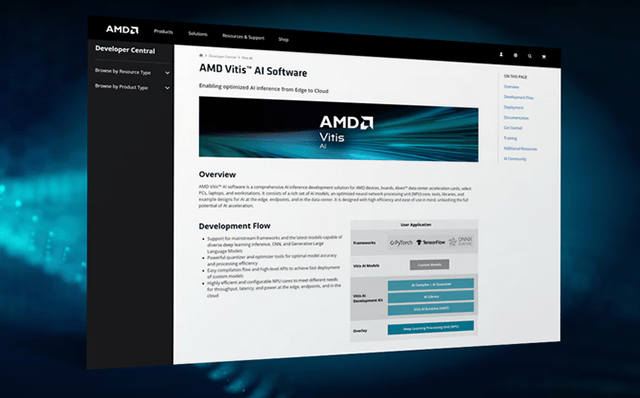
Task: Click the Browse by Resource Type label
Action: 123,71
